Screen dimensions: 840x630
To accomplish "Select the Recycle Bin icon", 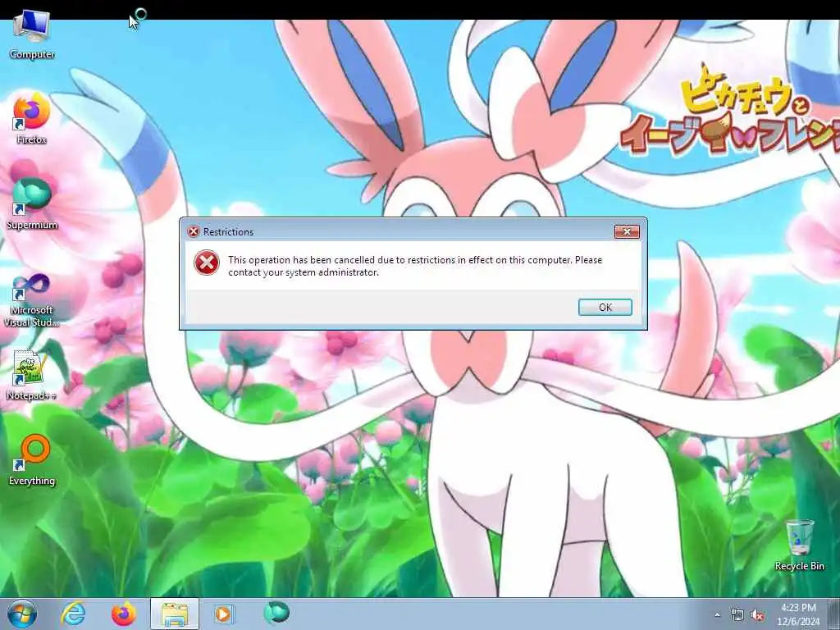I will click(799, 545).
